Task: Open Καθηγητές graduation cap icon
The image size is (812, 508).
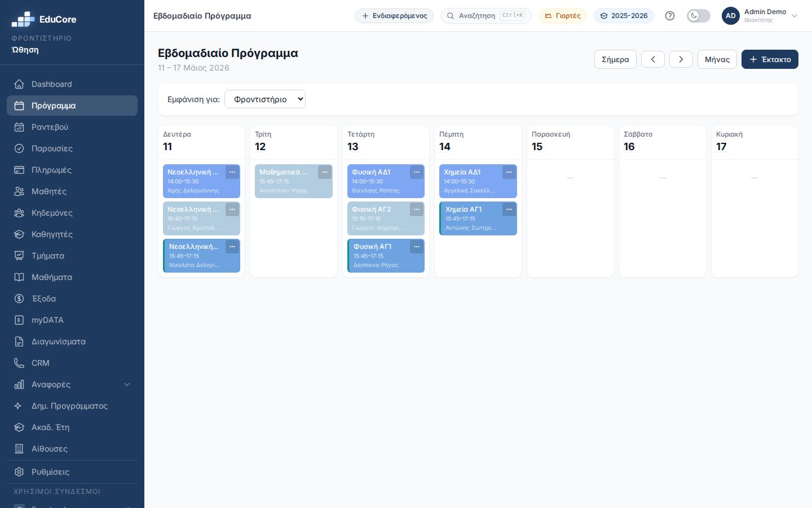Action: [19, 234]
